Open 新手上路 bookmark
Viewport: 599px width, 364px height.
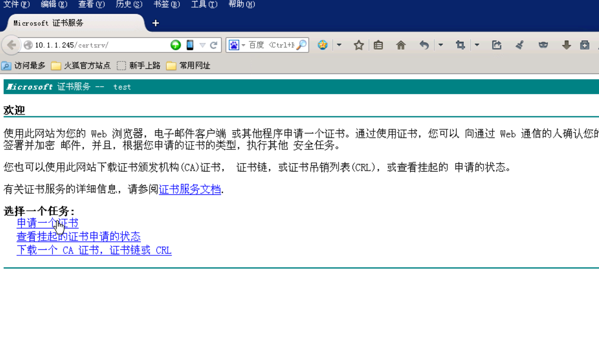[139, 66]
